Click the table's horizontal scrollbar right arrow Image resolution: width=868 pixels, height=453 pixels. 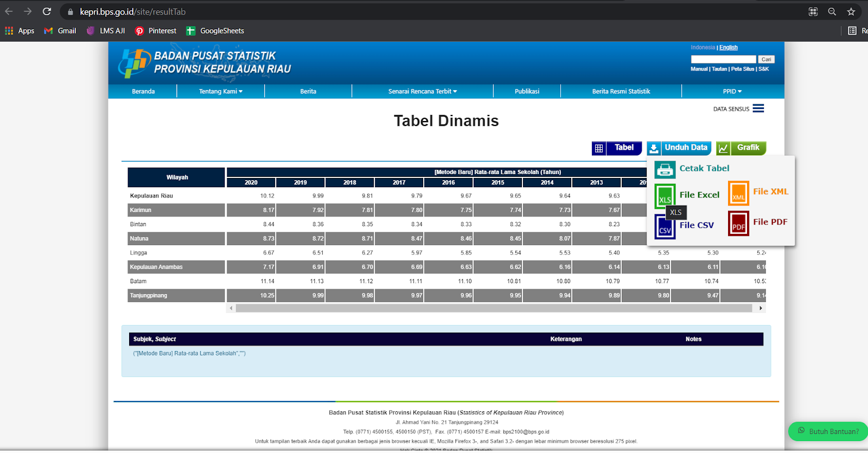pos(761,308)
